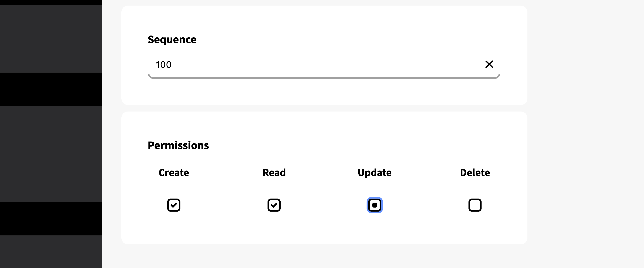
Task: Click the 100 value in Sequence
Action: (x=164, y=65)
